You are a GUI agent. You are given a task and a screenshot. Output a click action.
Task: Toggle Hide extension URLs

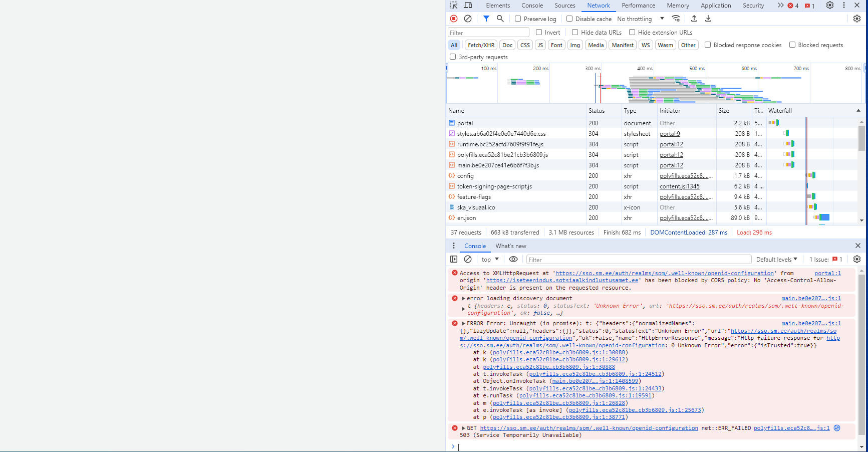tap(632, 32)
